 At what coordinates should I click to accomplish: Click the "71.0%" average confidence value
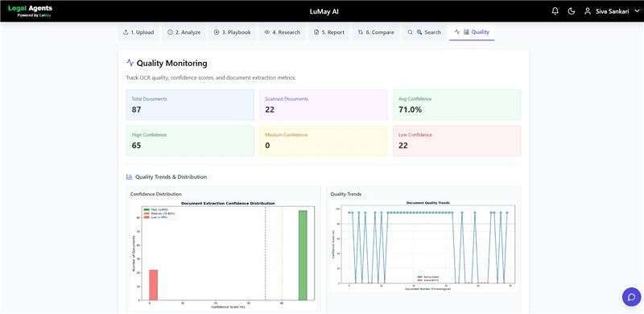(x=410, y=109)
